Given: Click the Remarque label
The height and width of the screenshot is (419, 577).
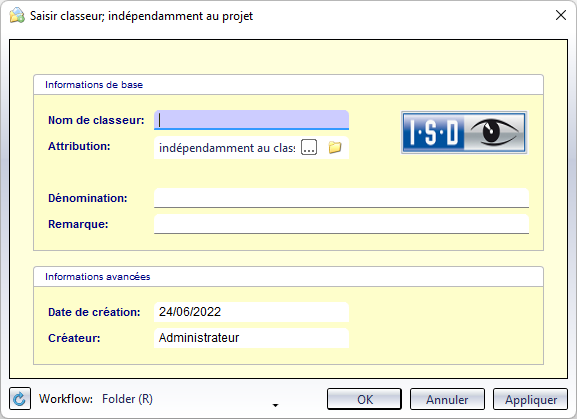Looking at the screenshot, I should [x=78, y=224].
